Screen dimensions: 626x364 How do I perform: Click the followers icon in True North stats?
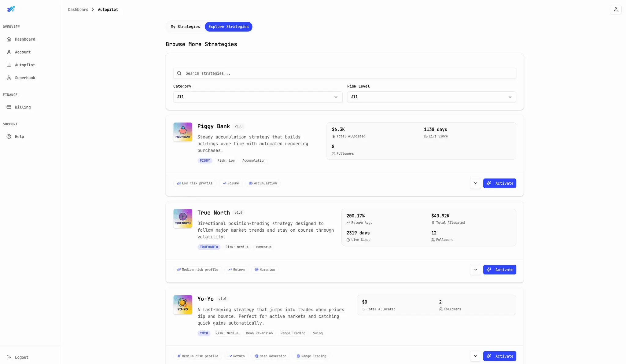point(433,240)
